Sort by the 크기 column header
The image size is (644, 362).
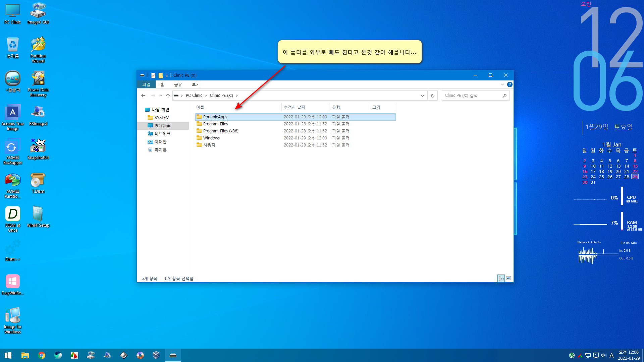383,107
